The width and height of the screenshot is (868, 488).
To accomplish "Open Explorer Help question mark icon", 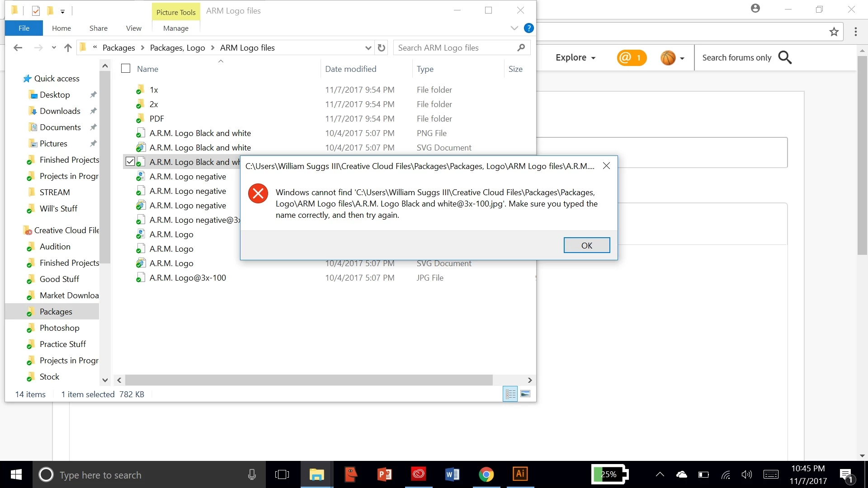I will click(x=528, y=28).
